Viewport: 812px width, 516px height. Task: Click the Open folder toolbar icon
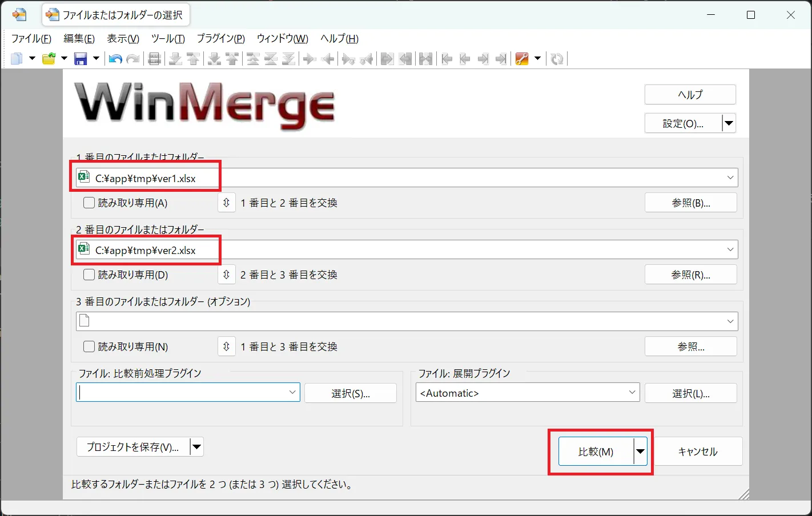[49, 58]
